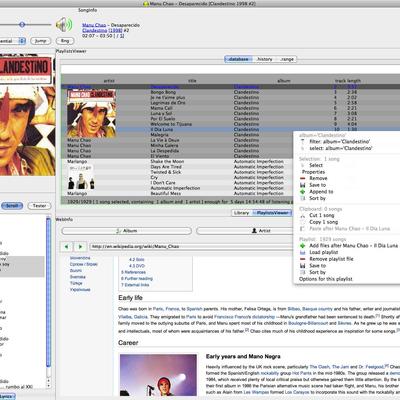The height and width of the screenshot is (400, 400).
Task: Click the green Append to icon
Action: coord(303,192)
